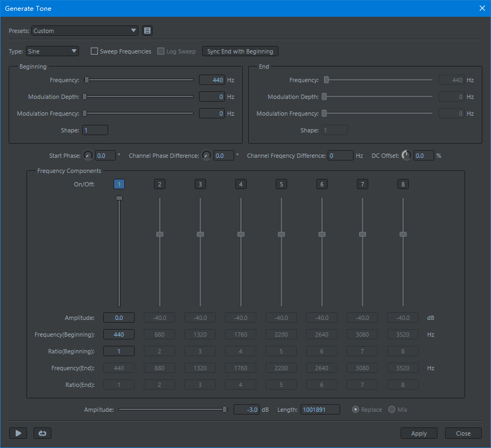Screen dimensions: 491x448
Task: Click the DC Offset knob
Action: click(407, 156)
